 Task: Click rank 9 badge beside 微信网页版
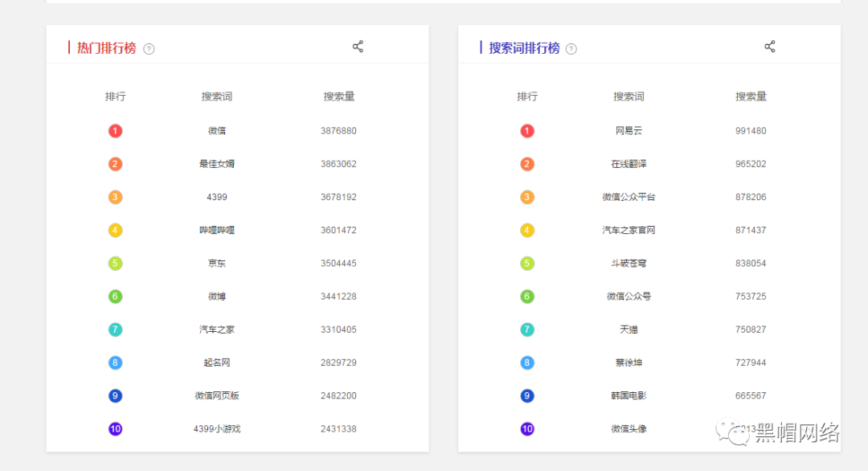pyautogui.click(x=115, y=395)
